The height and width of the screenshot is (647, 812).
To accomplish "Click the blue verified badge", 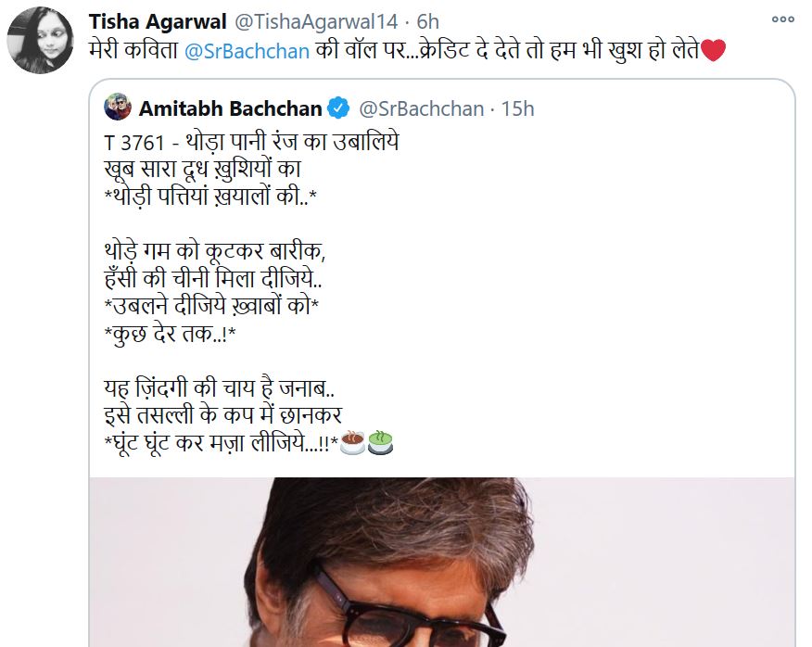I will click(338, 109).
